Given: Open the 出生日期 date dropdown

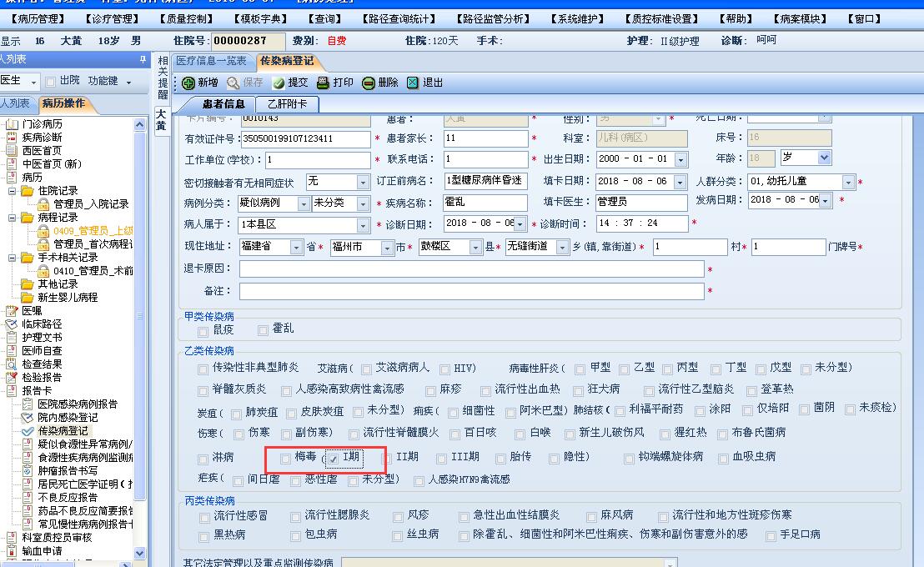Looking at the screenshot, I should tap(680, 160).
